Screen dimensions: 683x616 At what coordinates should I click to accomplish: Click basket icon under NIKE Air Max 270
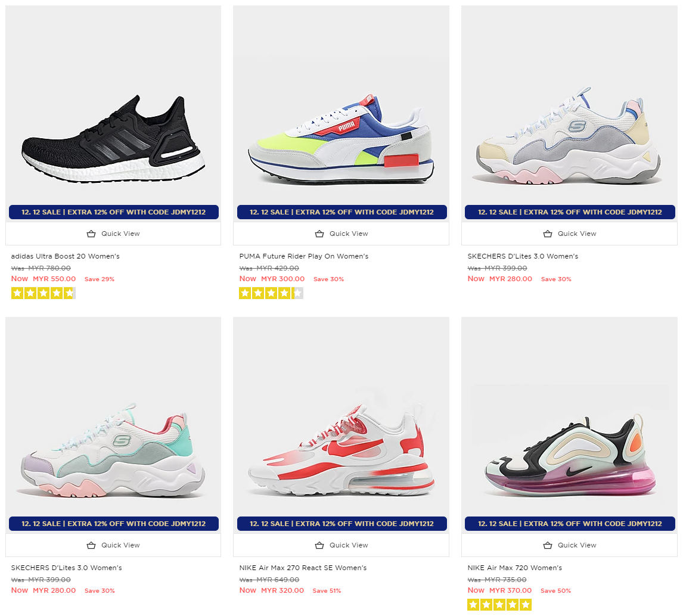319,546
